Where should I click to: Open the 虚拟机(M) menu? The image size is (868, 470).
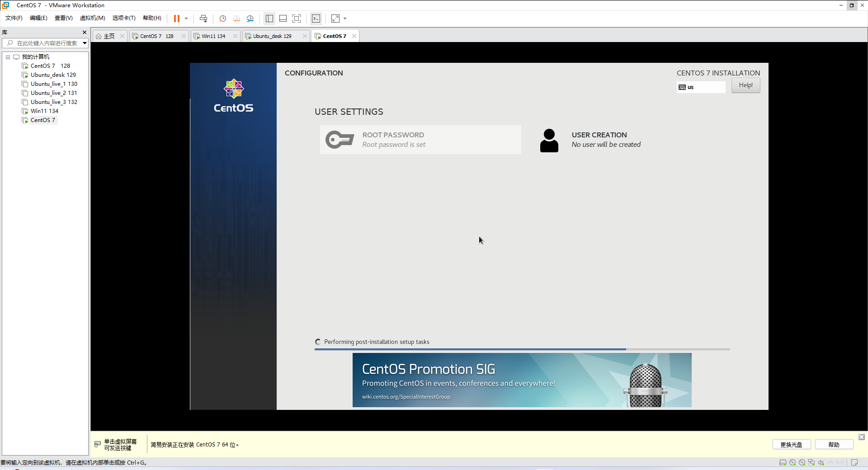(92, 18)
